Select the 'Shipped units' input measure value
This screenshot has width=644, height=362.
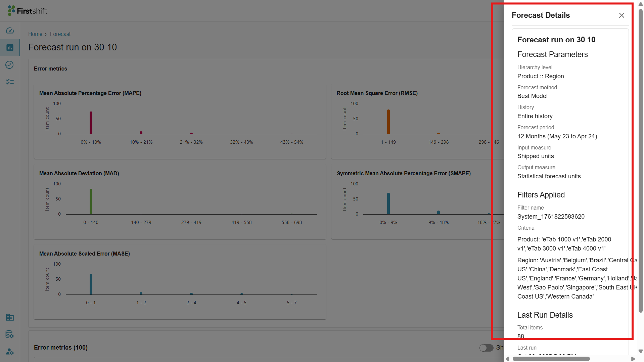(x=536, y=156)
